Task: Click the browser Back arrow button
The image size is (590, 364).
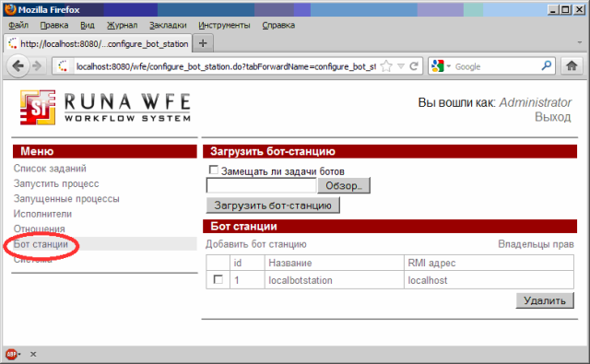Action: click(18, 66)
